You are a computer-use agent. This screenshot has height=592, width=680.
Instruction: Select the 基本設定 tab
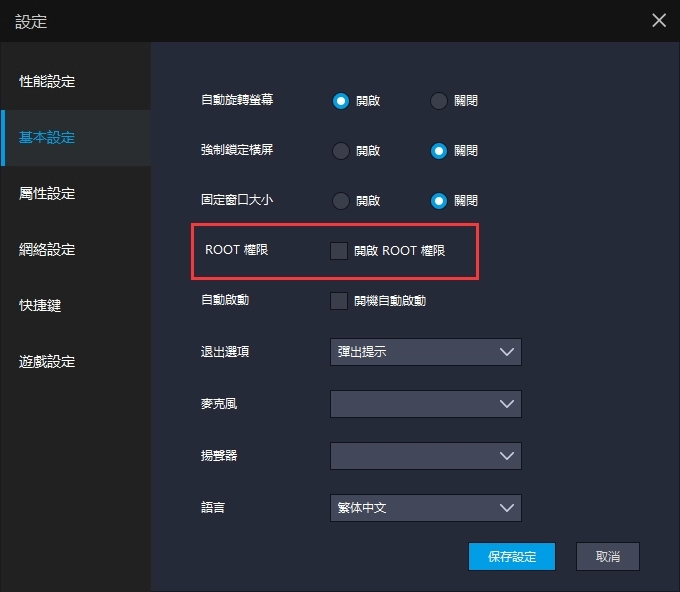[47, 137]
